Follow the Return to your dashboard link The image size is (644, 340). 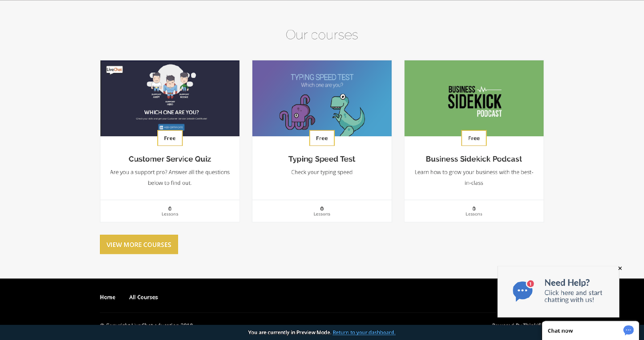(x=364, y=332)
